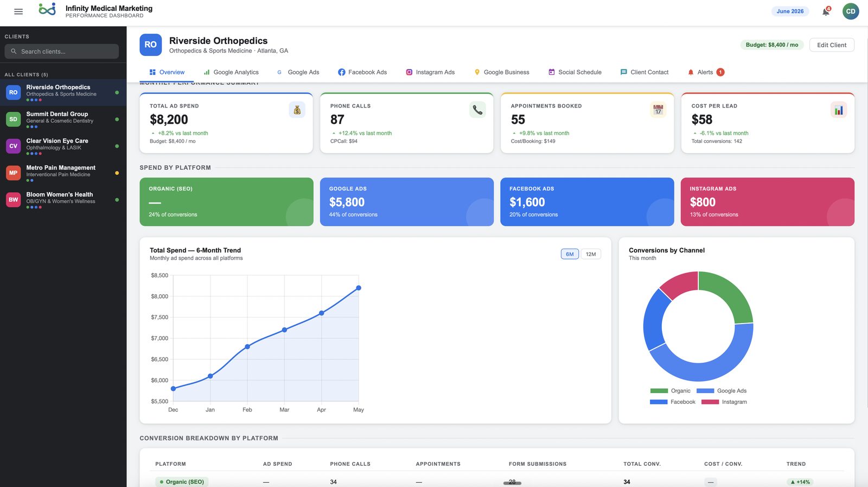Click the +14% trend badge in table
This screenshot has width=868, height=487.
pyautogui.click(x=800, y=482)
